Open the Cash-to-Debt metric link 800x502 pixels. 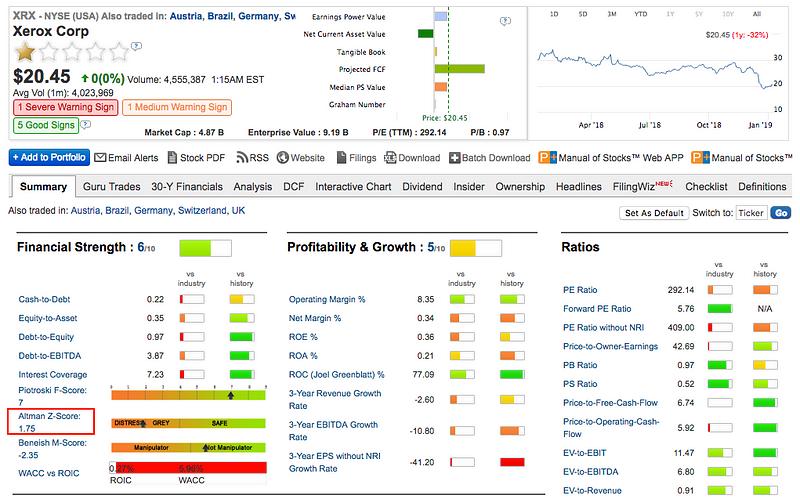pyautogui.click(x=44, y=299)
